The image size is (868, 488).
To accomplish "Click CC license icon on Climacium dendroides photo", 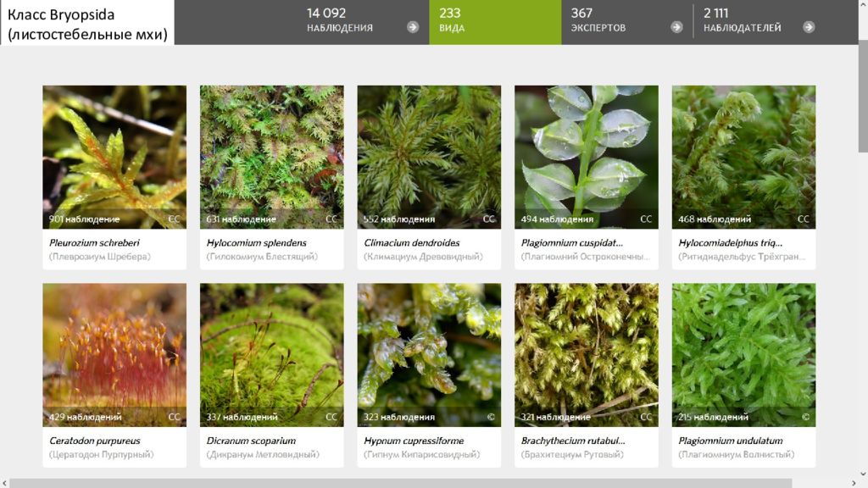I will (489, 219).
